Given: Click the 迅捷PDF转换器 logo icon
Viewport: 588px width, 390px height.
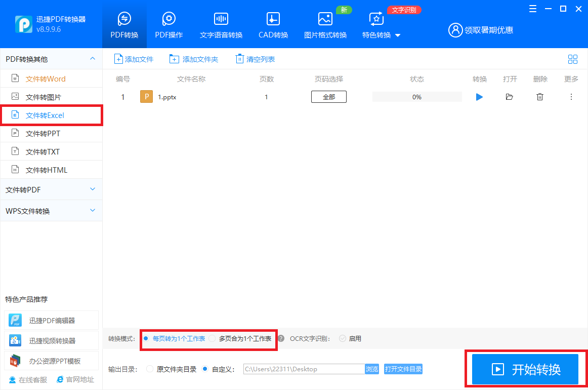Looking at the screenshot, I should 24,24.
